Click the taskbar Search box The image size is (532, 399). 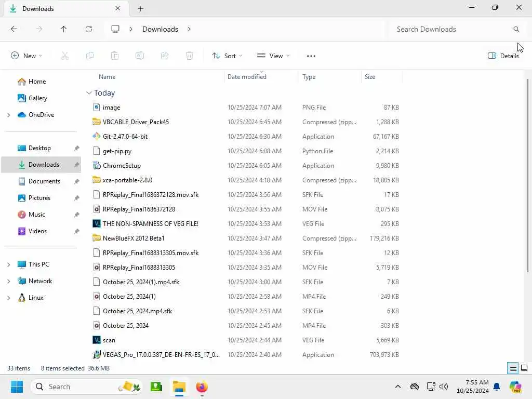click(x=87, y=387)
